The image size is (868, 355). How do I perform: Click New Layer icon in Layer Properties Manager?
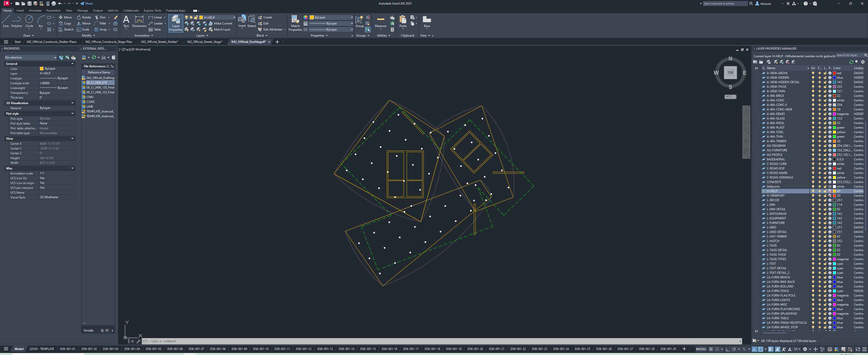coord(776,62)
